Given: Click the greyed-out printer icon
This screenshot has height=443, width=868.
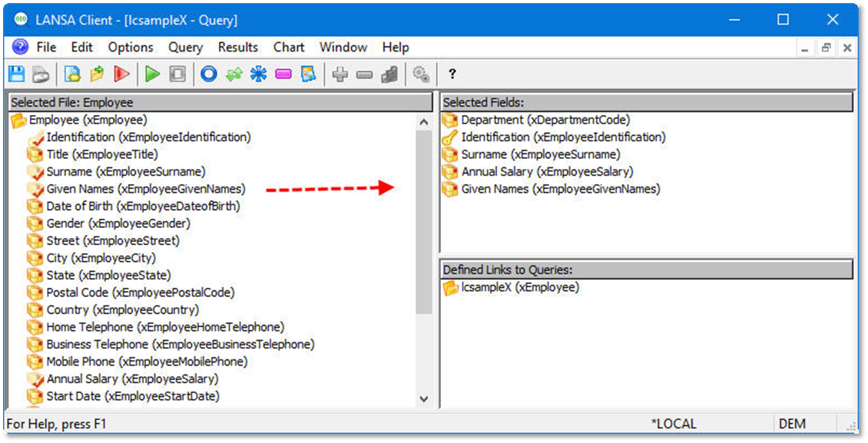Looking at the screenshot, I should tap(41, 74).
